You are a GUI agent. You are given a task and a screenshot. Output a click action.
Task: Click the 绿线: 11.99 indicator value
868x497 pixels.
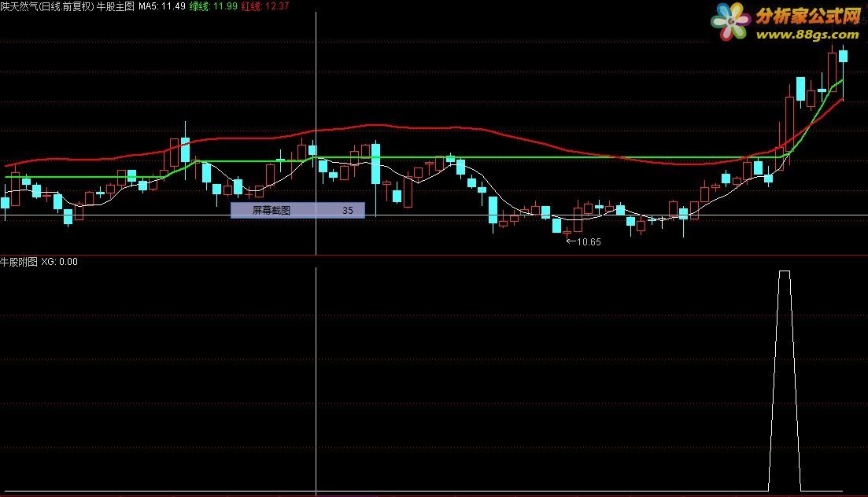coord(213,6)
